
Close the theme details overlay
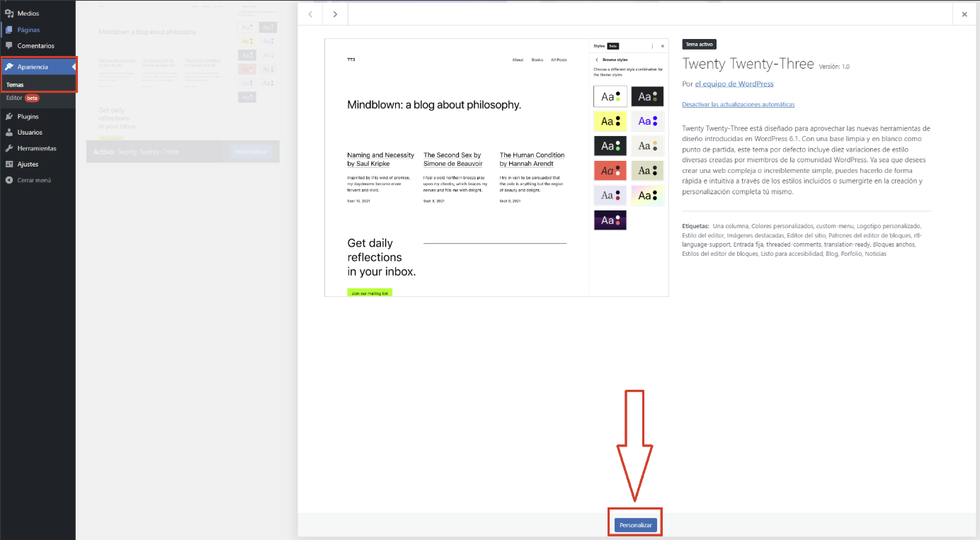(964, 14)
